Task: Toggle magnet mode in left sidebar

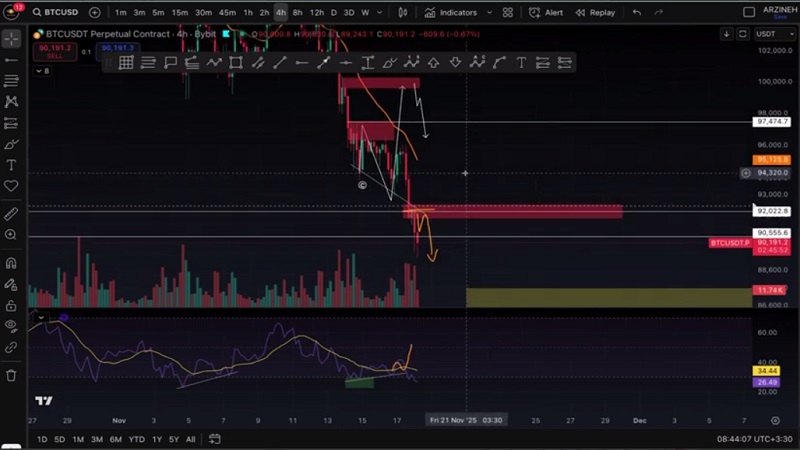Action: click(x=12, y=263)
